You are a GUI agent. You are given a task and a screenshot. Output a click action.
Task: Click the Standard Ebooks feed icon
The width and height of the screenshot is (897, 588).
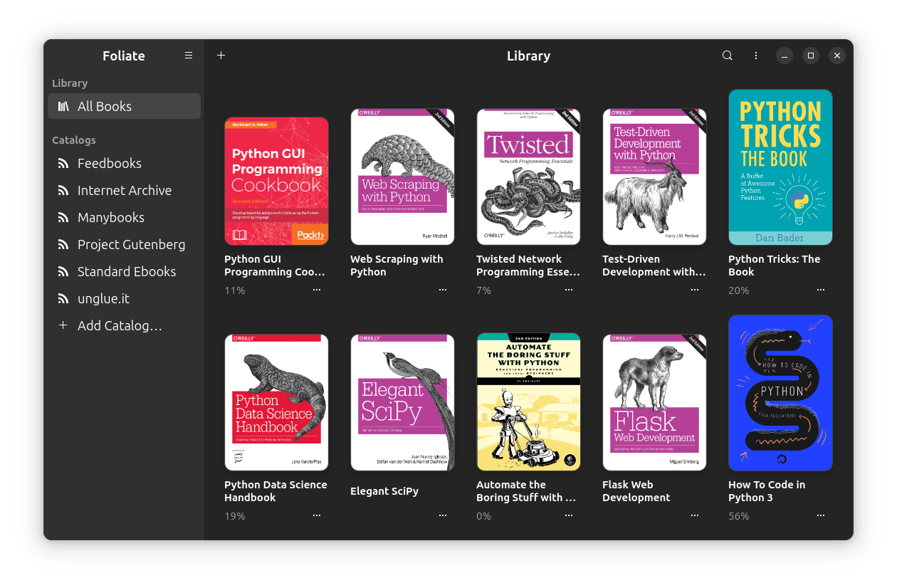[63, 271]
